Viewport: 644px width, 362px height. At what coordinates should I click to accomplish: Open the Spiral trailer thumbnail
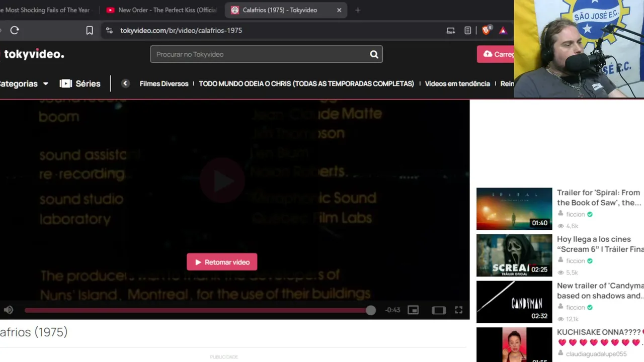(x=514, y=209)
